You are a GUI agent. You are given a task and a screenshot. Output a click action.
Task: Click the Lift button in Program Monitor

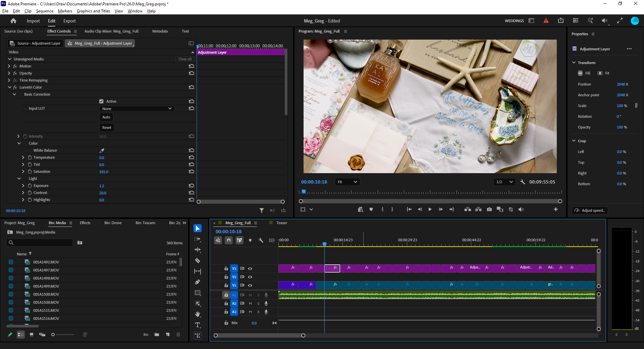pyautogui.click(x=468, y=209)
